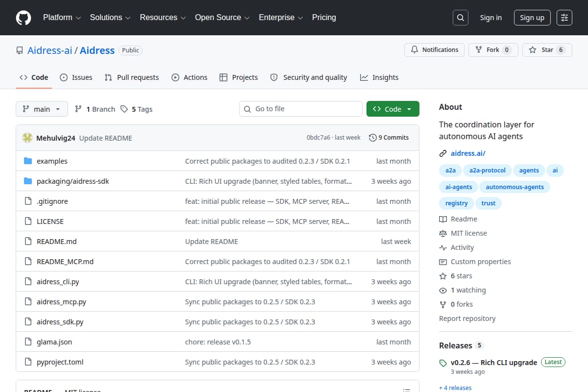The width and height of the screenshot is (588, 392).
Task: Click the link icon beside aidress.ai/
Action: (x=443, y=153)
